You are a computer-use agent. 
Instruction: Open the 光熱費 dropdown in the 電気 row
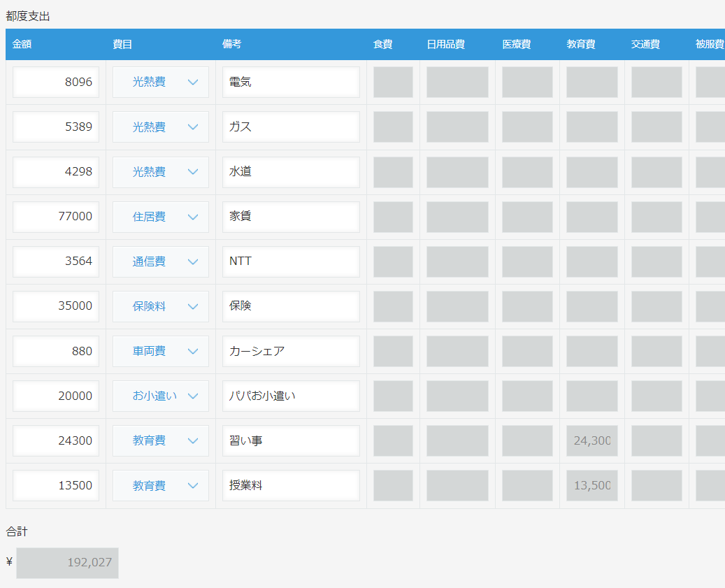(x=160, y=82)
